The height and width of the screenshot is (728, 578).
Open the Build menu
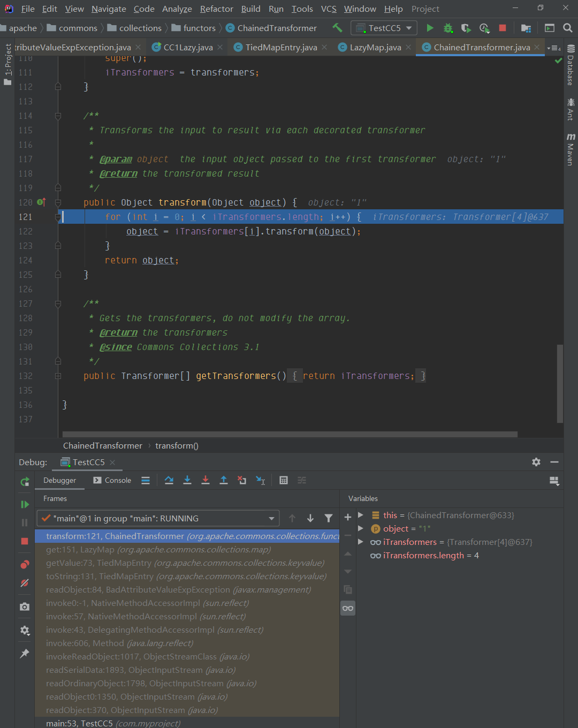click(250, 9)
